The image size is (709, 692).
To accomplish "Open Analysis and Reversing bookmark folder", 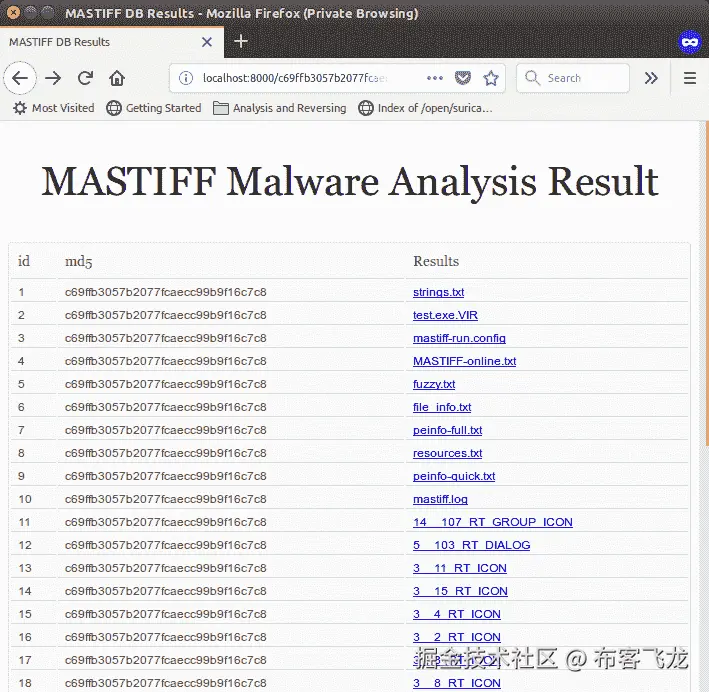I will tap(279, 108).
